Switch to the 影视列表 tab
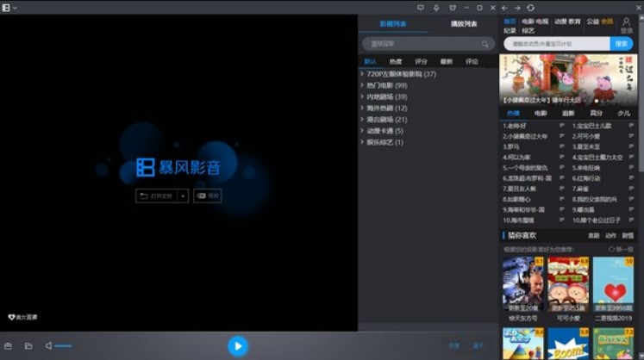Screen dimensions: 644x360 393,24
